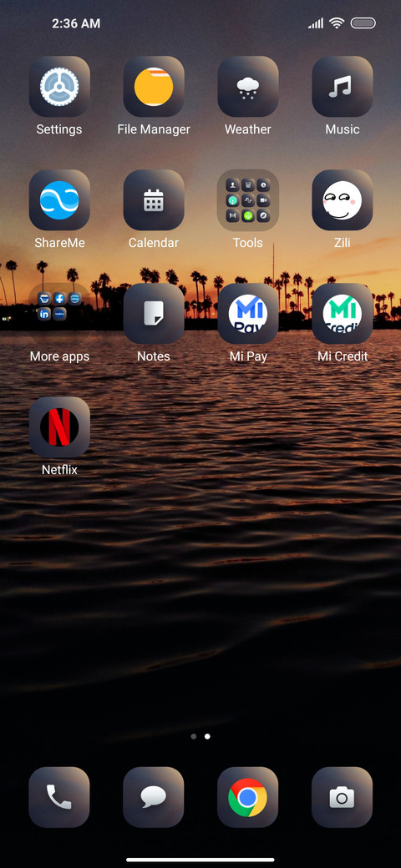The image size is (401, 868).
Task: Tap the "Calendar" label text
Action: [x=154, y=243]
